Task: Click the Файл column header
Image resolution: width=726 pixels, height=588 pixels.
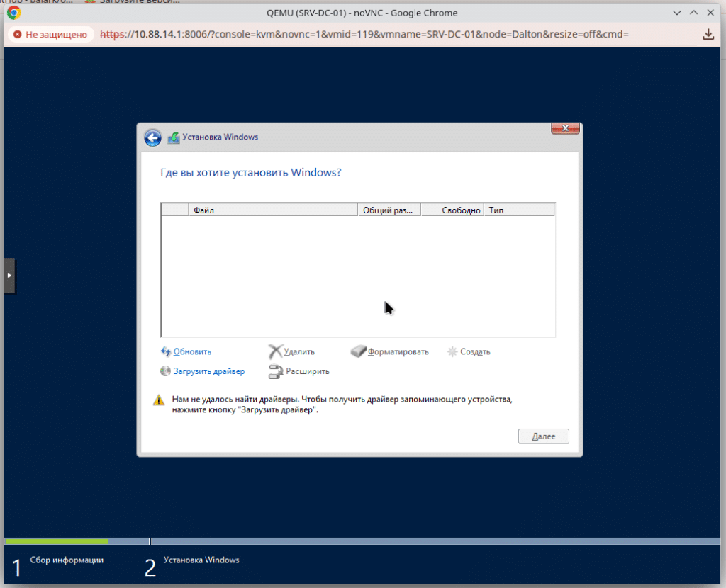Action: point(273,210)
